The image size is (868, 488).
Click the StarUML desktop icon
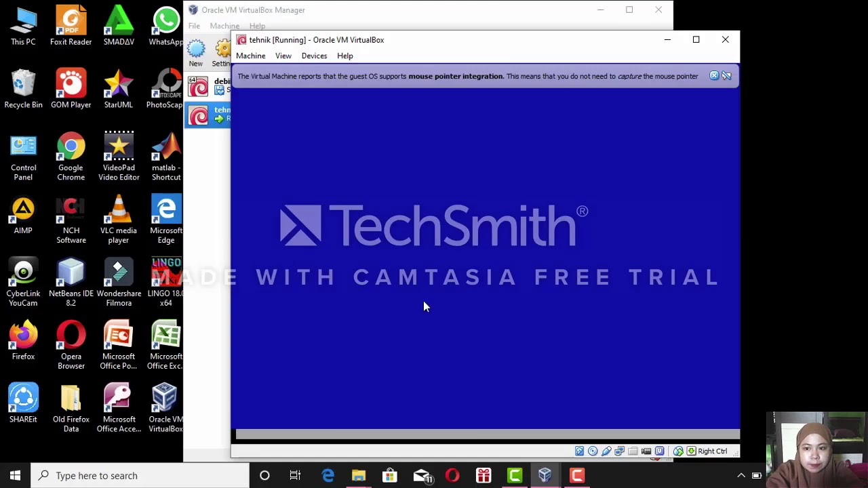(x=119, y=89)
